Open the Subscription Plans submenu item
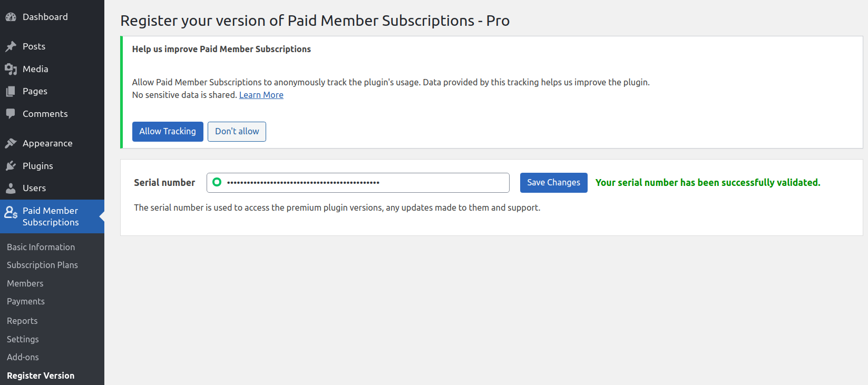This screenshot has height=385, width=868. click(x=42, y=265)
